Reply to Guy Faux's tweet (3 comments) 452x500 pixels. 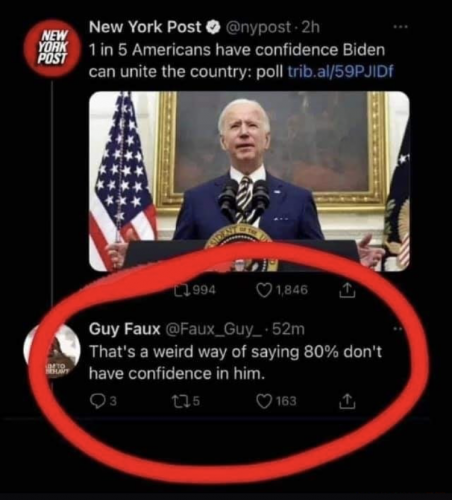coord(103,402)
